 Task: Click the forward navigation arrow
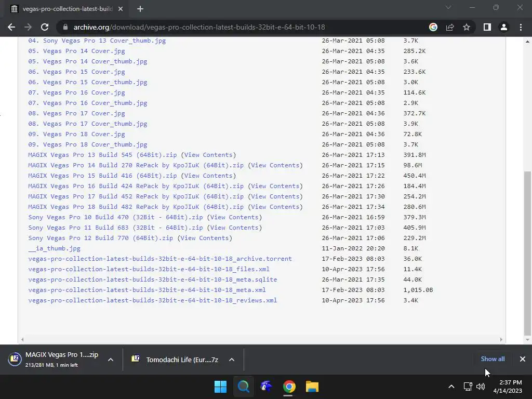click(x=28, y=27)
